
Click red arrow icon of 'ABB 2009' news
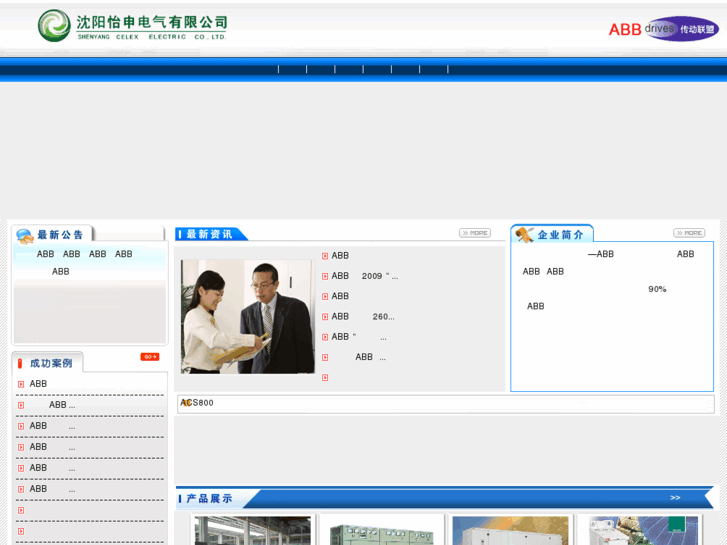click(x=325, y=276)
